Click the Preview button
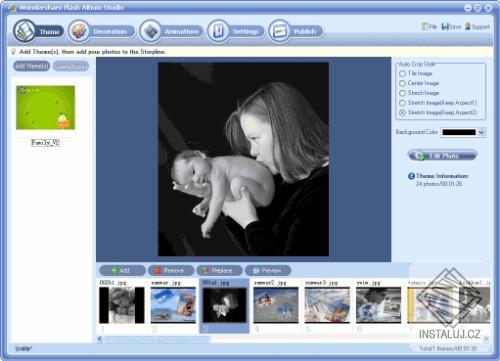500x361 pixels. click(x=268, y=270)
